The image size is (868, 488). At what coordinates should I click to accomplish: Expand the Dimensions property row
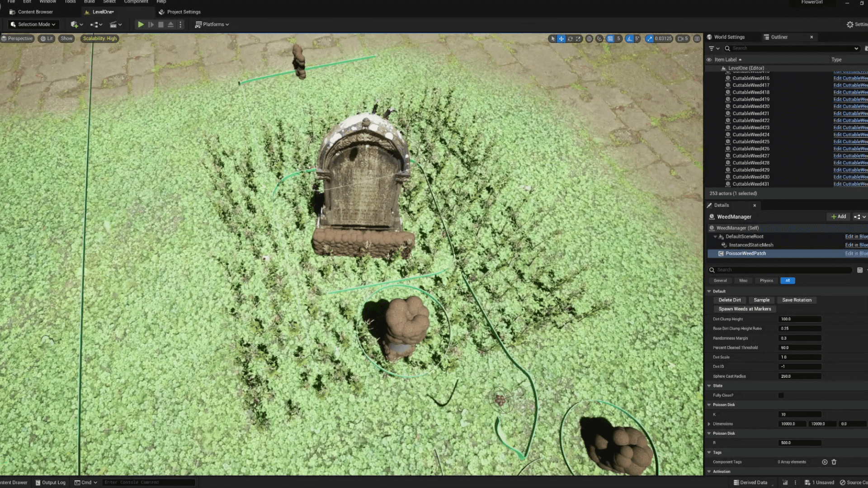[709, 424]
